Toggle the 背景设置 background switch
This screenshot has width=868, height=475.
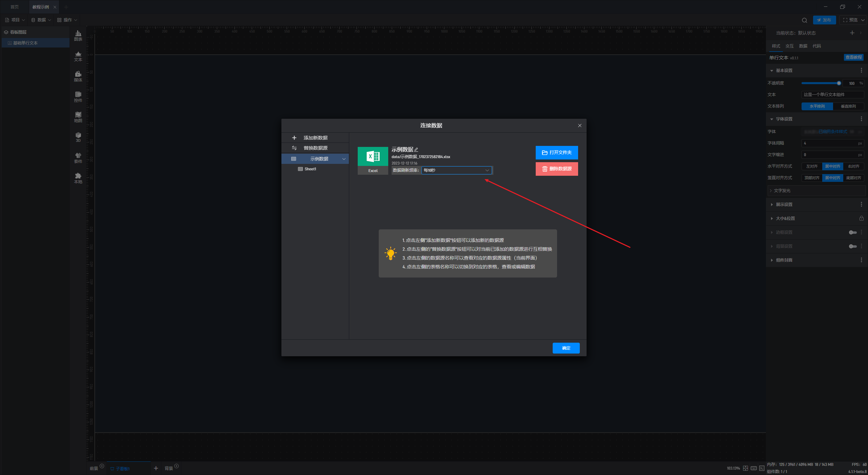[x=852, y=246]
